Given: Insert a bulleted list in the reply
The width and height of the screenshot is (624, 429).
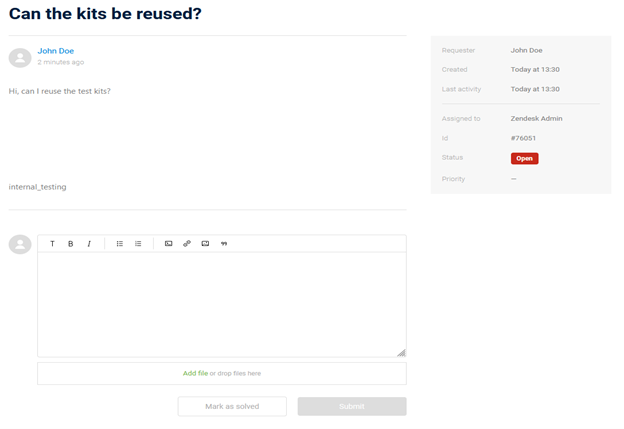Looking at the screenshot, I should click(119, 244).
